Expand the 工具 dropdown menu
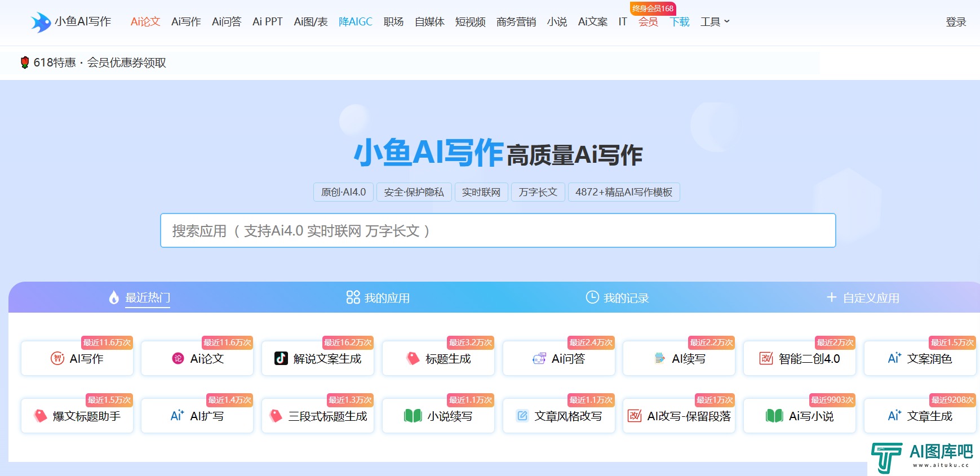The height and width of the screenshot is (476, 980). (x=715, y=22)
